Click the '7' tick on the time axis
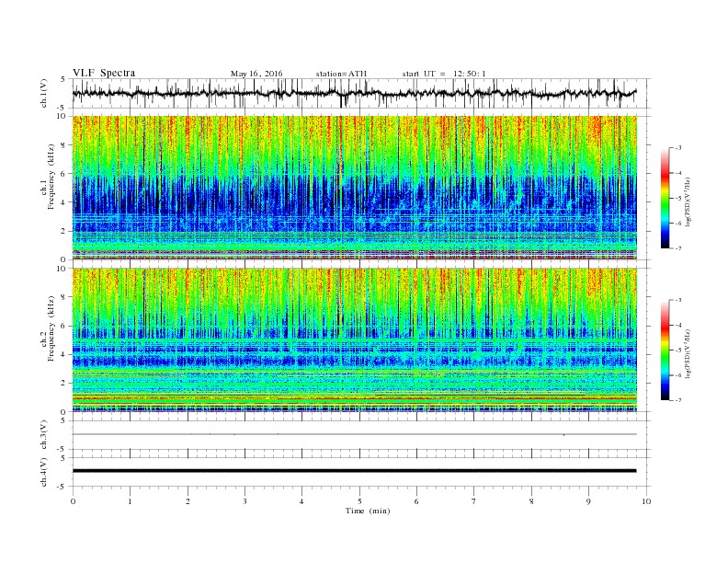Image resolution: width=728 pixels, height=563 pixels. 474,501
